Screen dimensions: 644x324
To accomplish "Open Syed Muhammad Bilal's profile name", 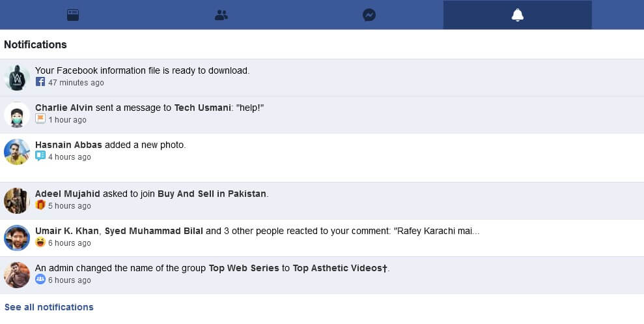I will pyautogui.click(x=154, y=231).
